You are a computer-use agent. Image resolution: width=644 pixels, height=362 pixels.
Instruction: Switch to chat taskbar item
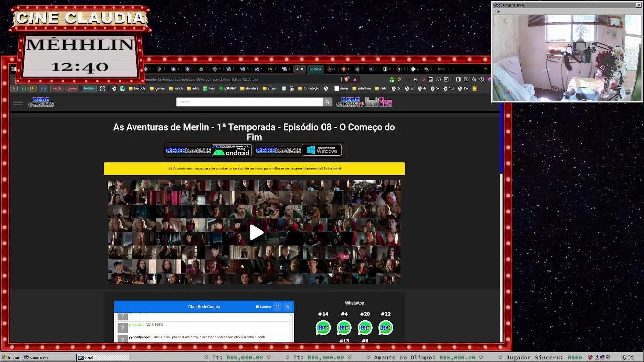[x=103, y=357]
